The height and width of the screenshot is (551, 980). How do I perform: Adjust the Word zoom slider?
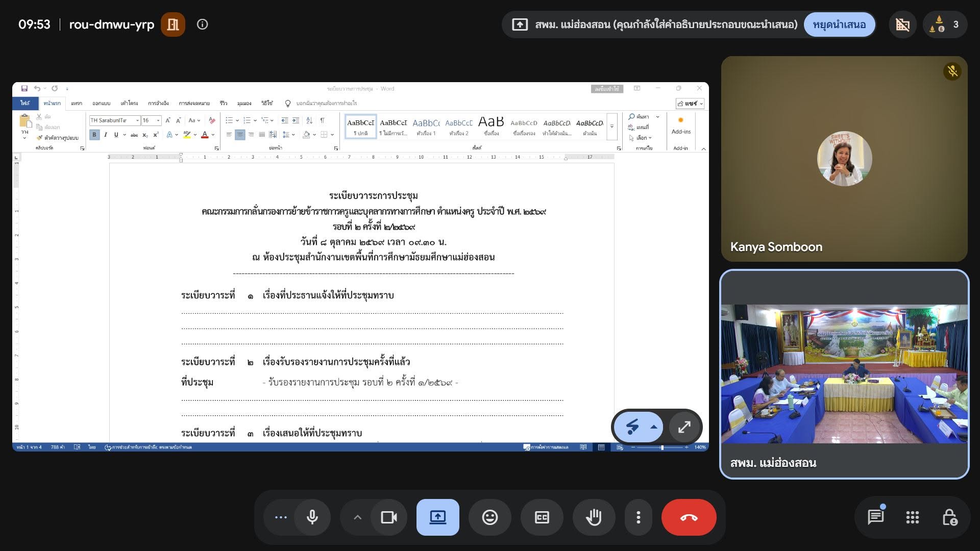pos(662,447)
